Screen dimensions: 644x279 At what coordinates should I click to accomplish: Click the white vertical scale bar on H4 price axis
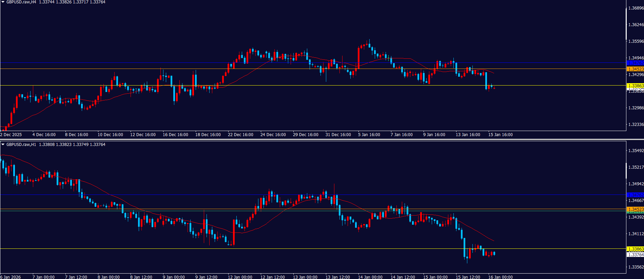[626, 24]
